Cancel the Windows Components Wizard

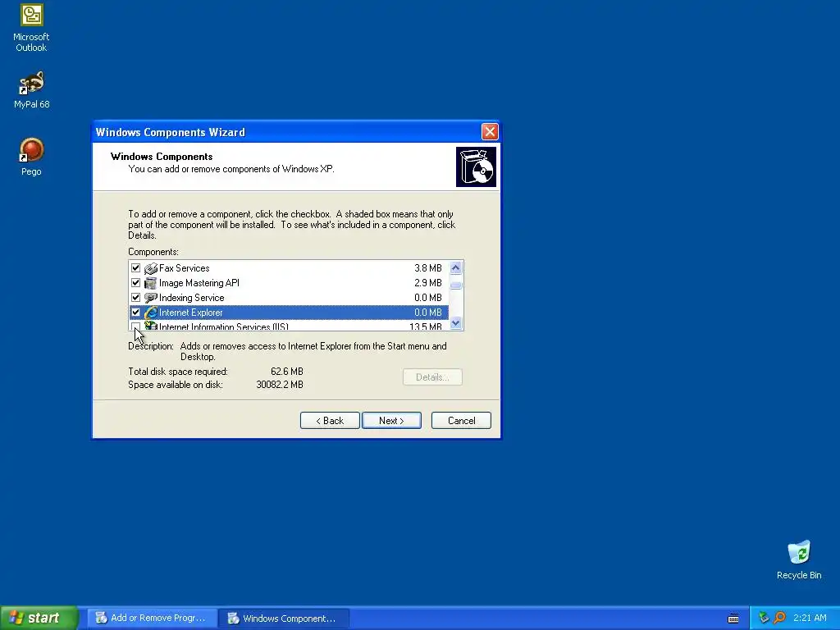pos(461,421)
